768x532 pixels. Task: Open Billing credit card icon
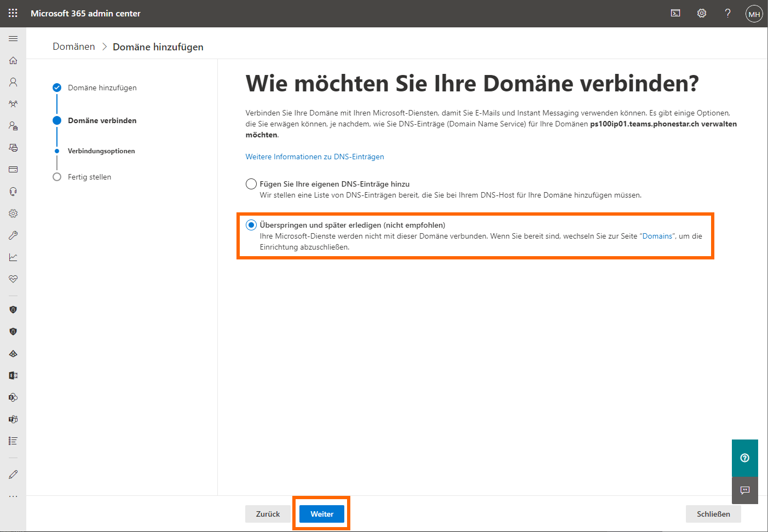tap(13, 170)
